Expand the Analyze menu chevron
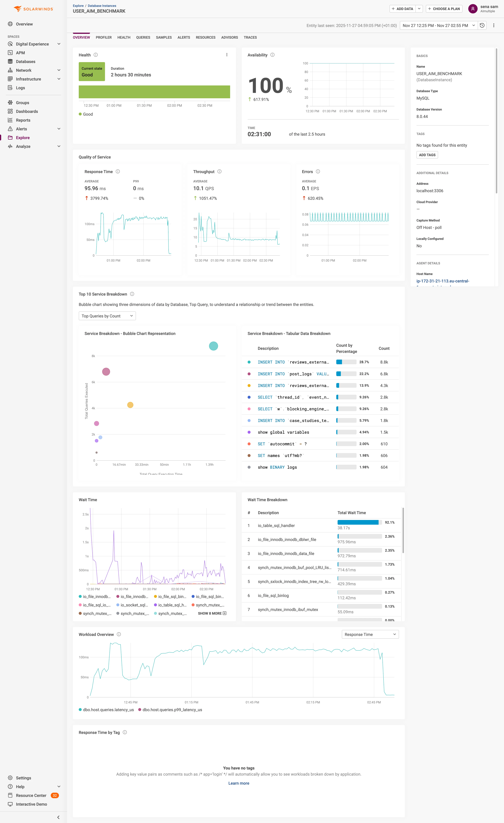504x823 pixels. (59, 146)
